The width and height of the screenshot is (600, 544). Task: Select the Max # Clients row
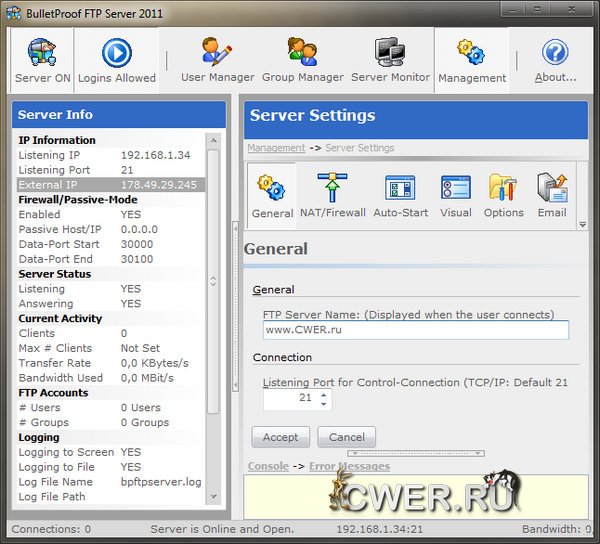(111, 348)
